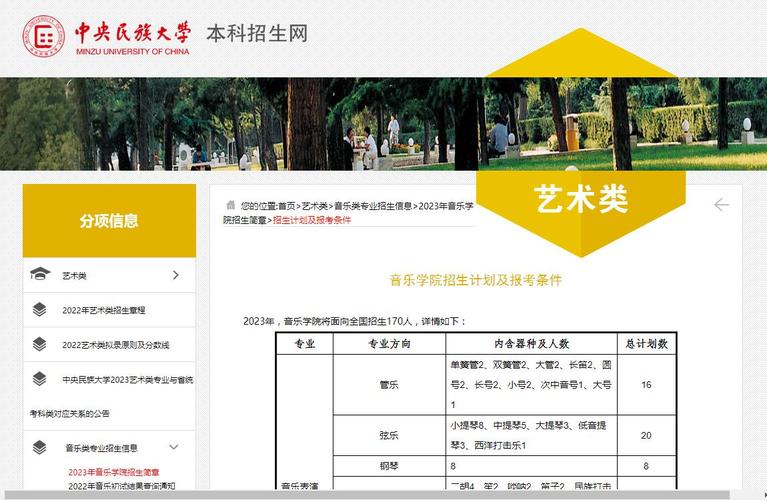Click layers icon beside 中央民族大学2023艺术类专业
Image resolution: width=767 pixels, height=500 pixels.
tap(40, 379)
